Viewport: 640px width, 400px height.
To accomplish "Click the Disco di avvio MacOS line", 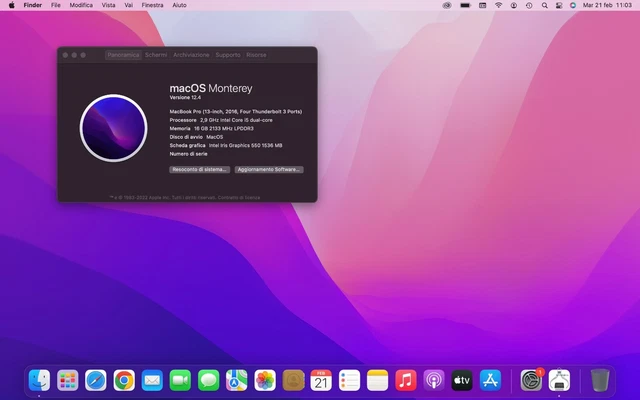I will 196,137.
